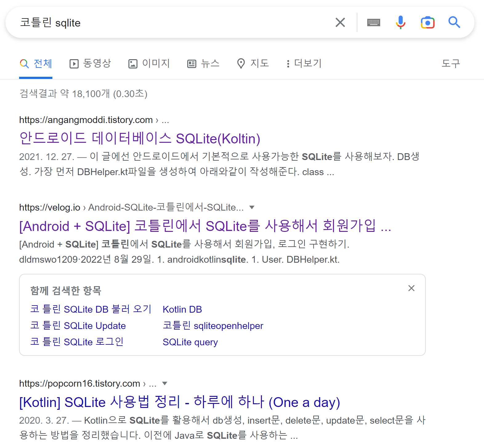Viewport: 484px width, 448px height.
Task: Search by image with camera icon
Action: click(x=428, y=23)
